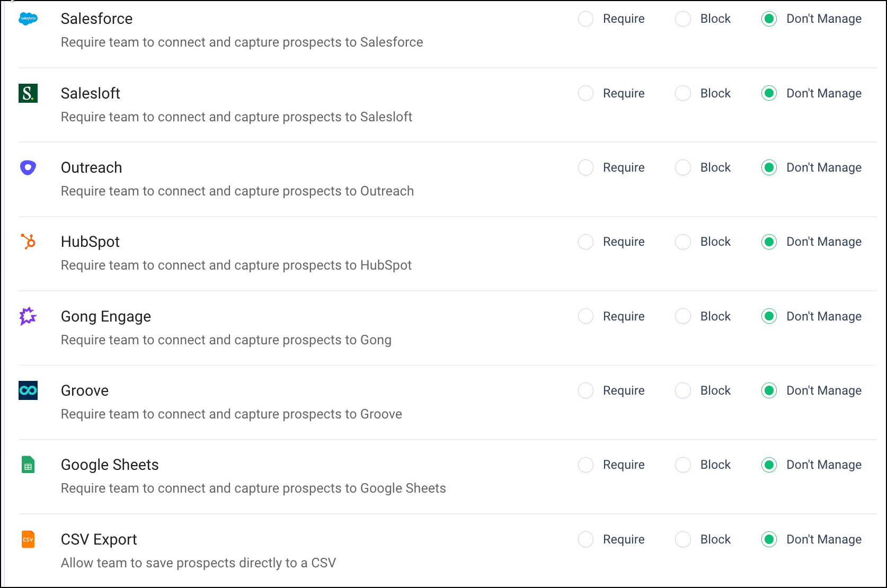Click the Gong Engage purple star icon
887x588 pixels.
28,316
